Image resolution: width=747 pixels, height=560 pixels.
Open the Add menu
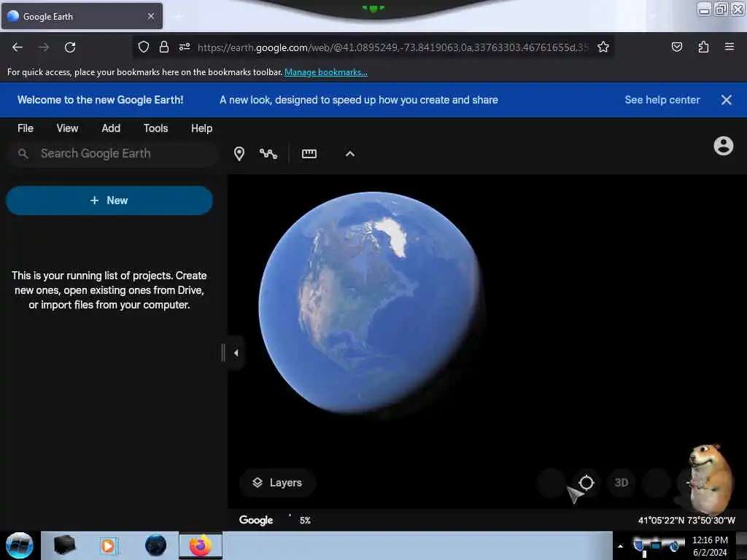click(x=111, y=128)
